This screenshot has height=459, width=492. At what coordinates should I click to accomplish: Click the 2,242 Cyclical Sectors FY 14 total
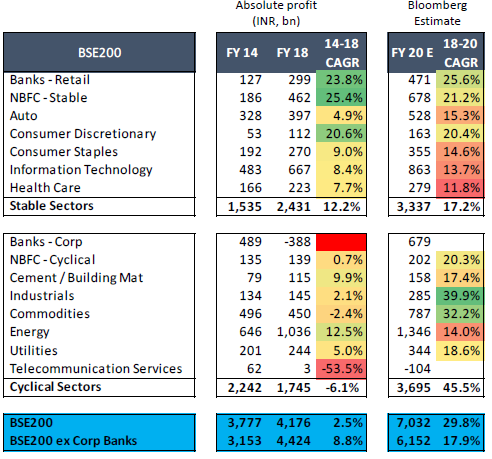click(x=245, y=388)
